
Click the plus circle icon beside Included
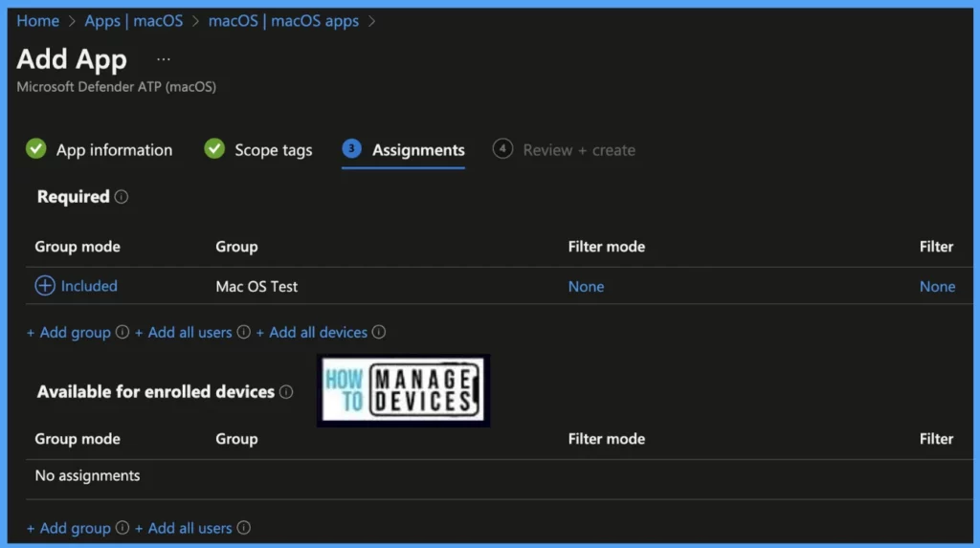44,286
